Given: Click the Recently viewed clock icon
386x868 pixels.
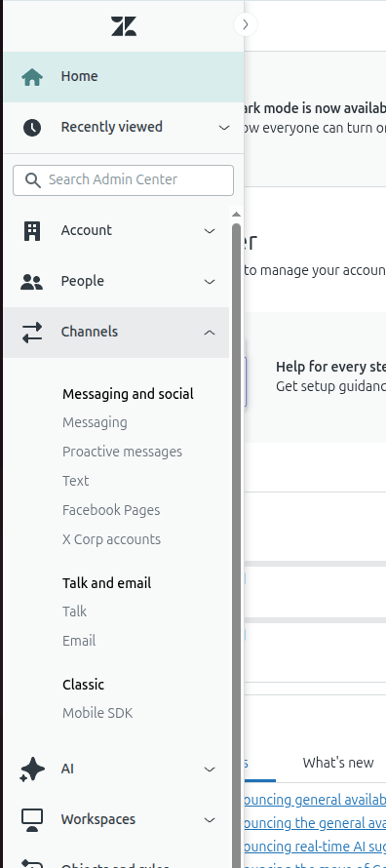Looking at the screenshot, I should click(x=32, y=128).
